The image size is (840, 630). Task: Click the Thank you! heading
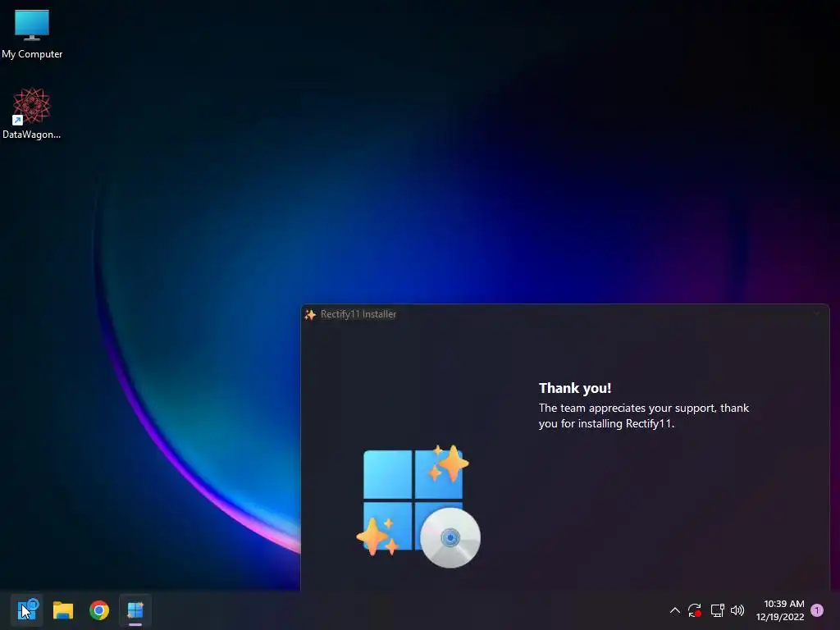(x=575, y=388)
